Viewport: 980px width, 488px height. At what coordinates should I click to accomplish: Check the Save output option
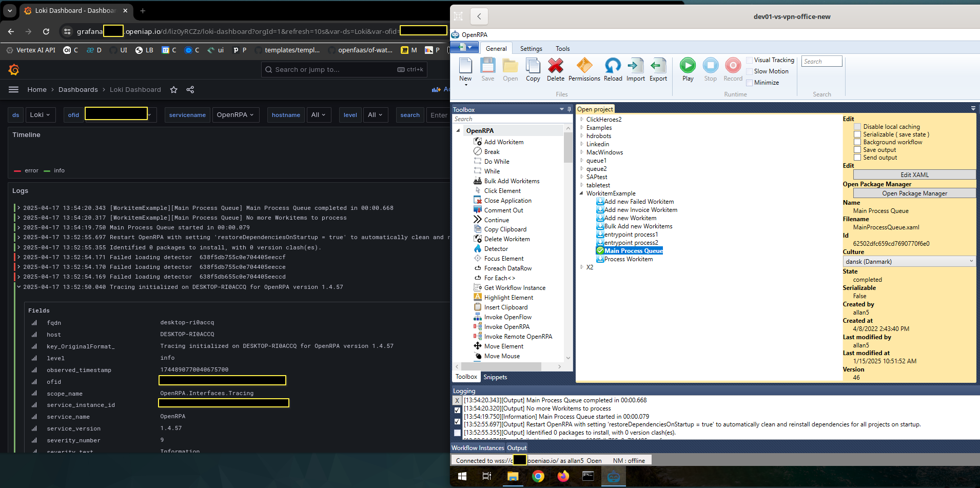click(857, 150)
